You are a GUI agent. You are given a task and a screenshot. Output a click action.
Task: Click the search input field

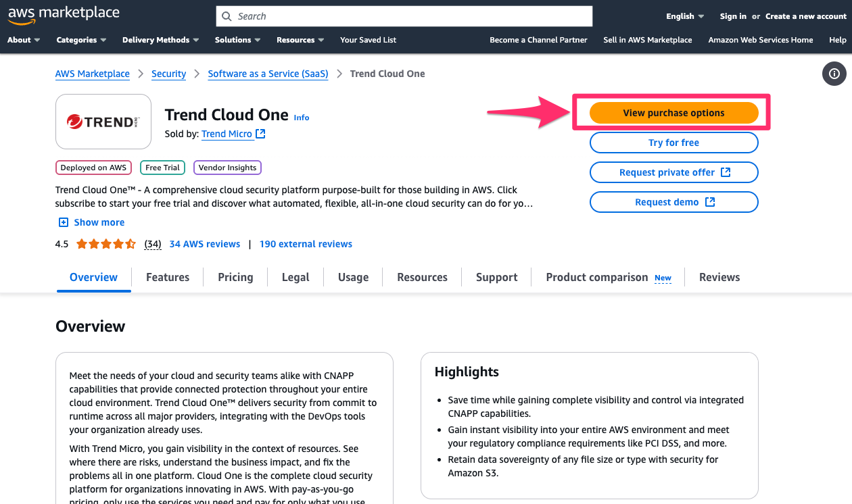tap(404, 16)
